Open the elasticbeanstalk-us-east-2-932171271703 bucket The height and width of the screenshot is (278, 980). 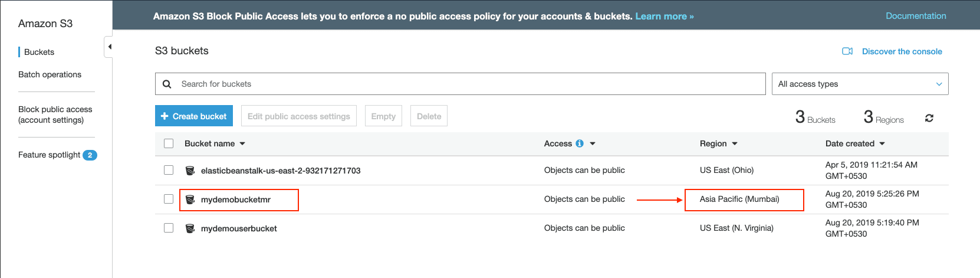coord(281,171)
